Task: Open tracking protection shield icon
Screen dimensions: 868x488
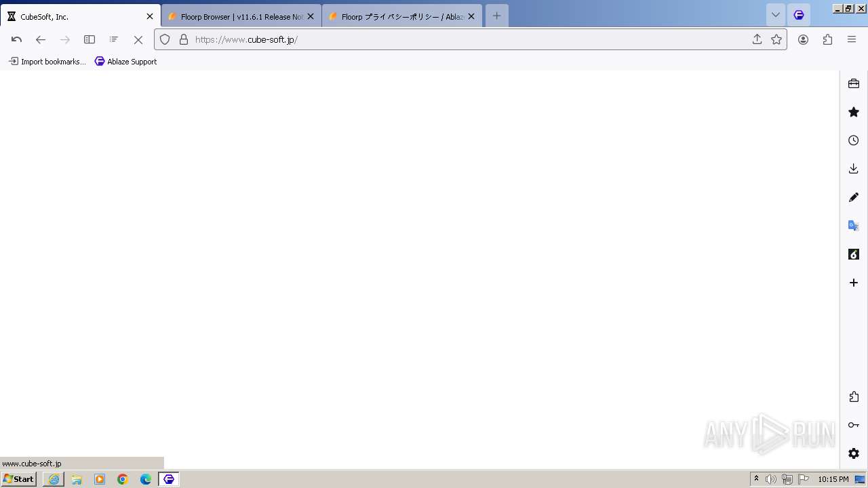Action: click(165, 39)
